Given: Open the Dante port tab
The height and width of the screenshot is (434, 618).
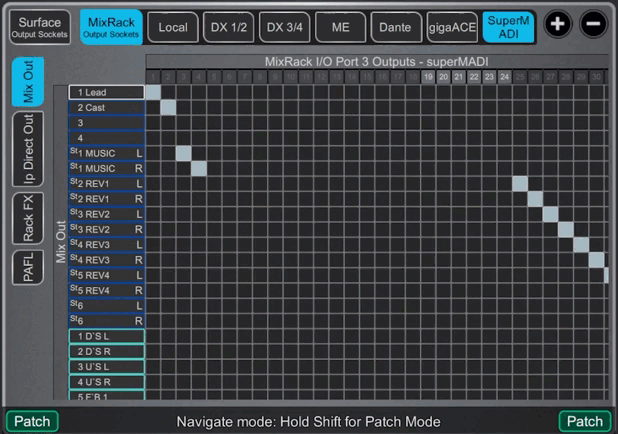Looking at the screenshot, I should coord(396,27).
